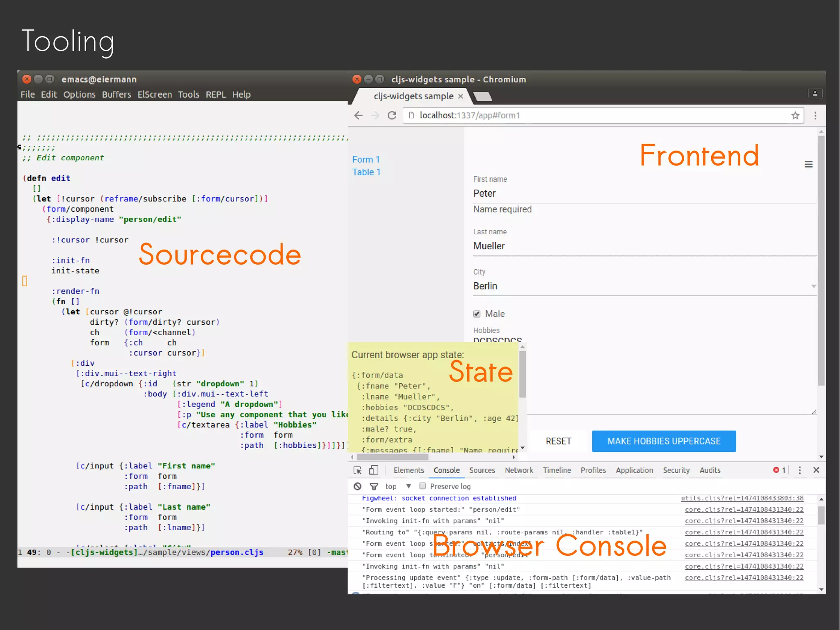Switch to the Elements DevTools tab
This screenshot has width=840, height=630.
[409, 470]
